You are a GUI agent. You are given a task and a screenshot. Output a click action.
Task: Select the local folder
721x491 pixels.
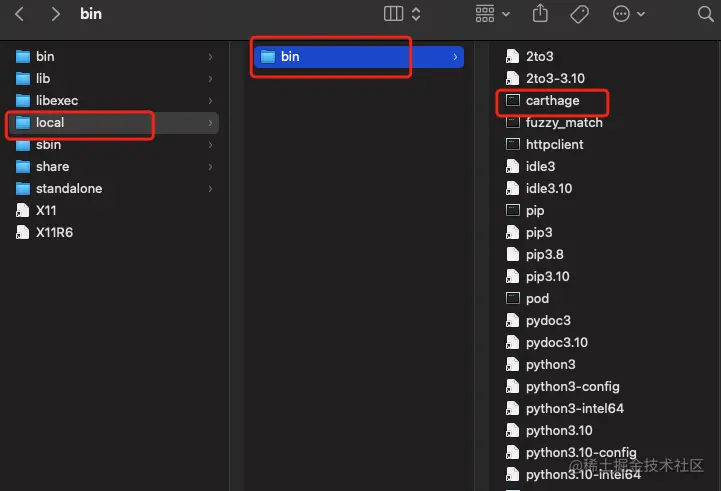point(113,123)
